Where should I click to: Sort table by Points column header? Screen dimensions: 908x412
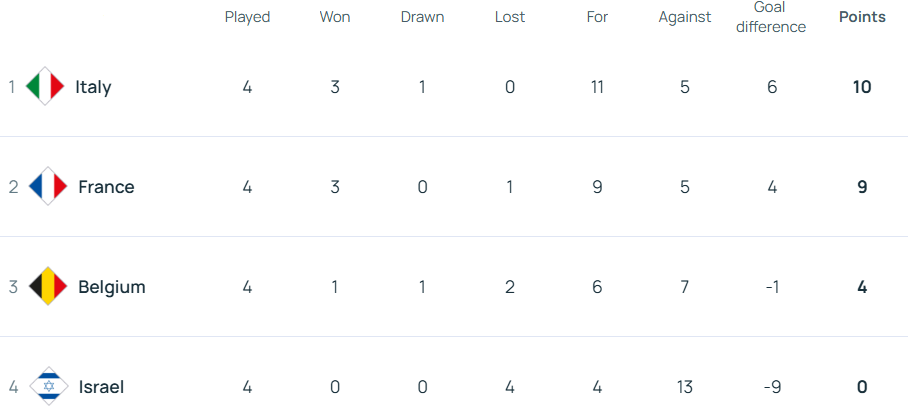click(861, 17)
